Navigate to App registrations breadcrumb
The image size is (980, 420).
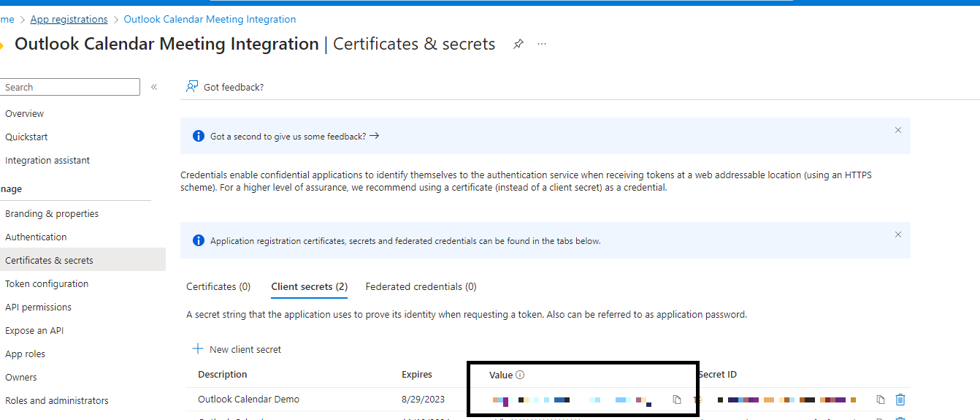coord(69,19)
